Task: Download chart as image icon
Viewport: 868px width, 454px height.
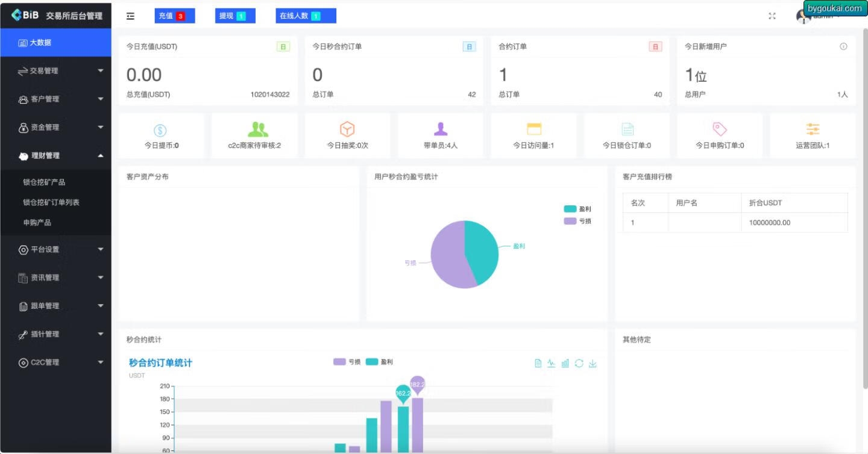Action: pyautogui.click(x=593, y=363)
